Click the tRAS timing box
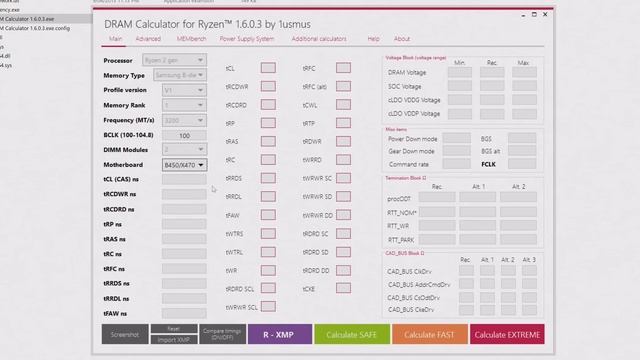The width and height of the screenshot is (640, 360). (x=268, y=141)
